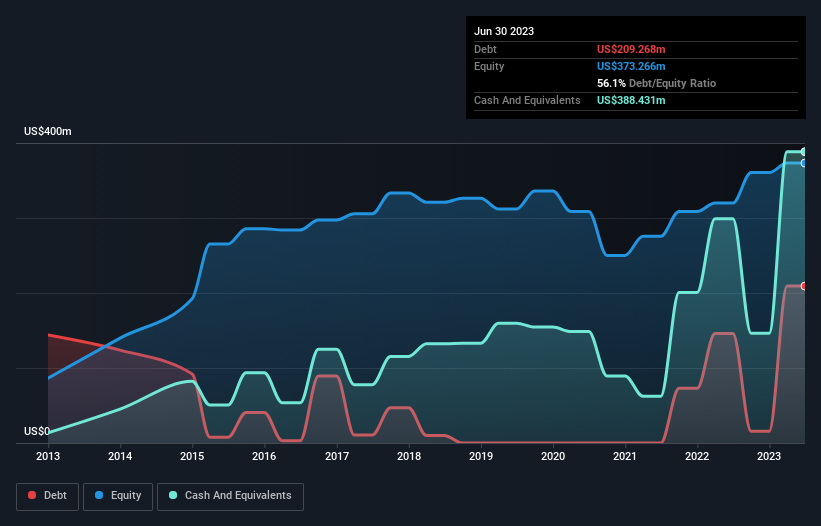The height and width of the screenshot is (526, 821).
Task: Click the 56.1% Debt/Equity Ratio text
Action: tap(656, 83)
